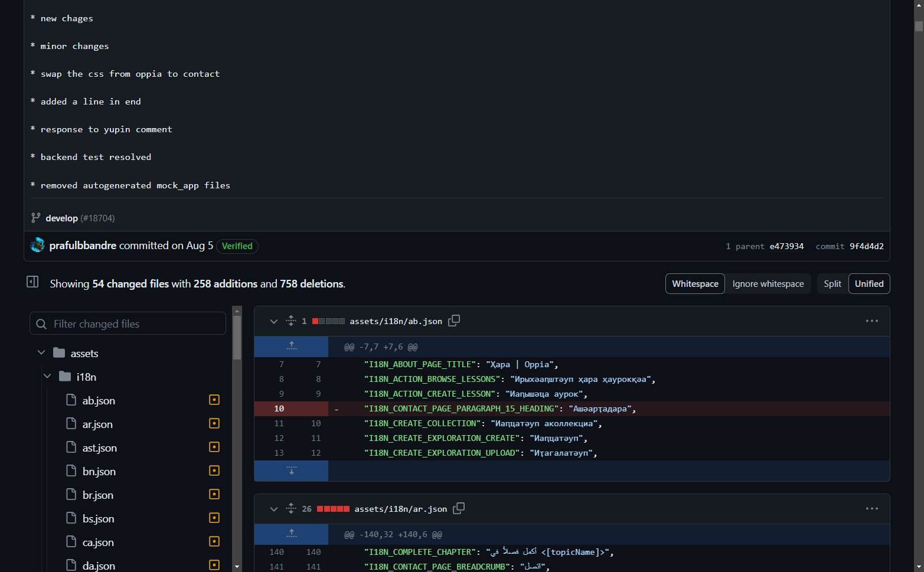924x572 pixels.
Task: Open bs.json in file tree
Action: [x=99, y=519]
